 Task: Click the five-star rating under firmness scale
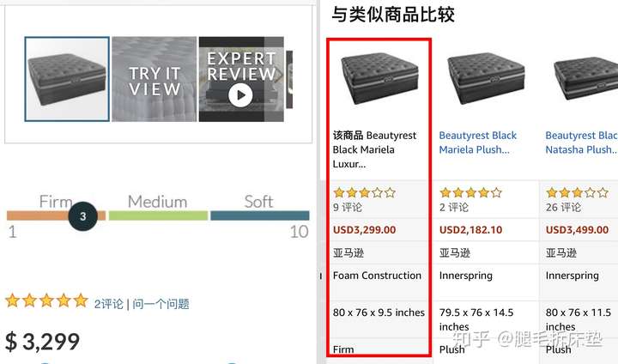click(46, 301)
